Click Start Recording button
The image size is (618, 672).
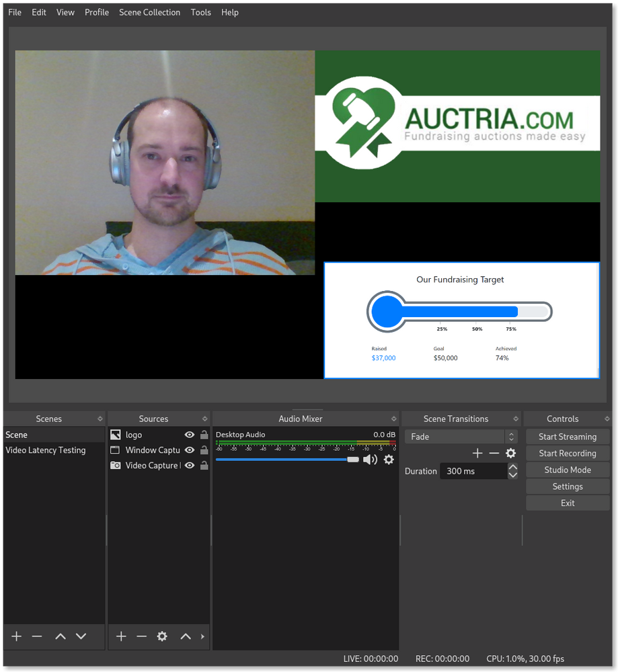pos(568,454)
